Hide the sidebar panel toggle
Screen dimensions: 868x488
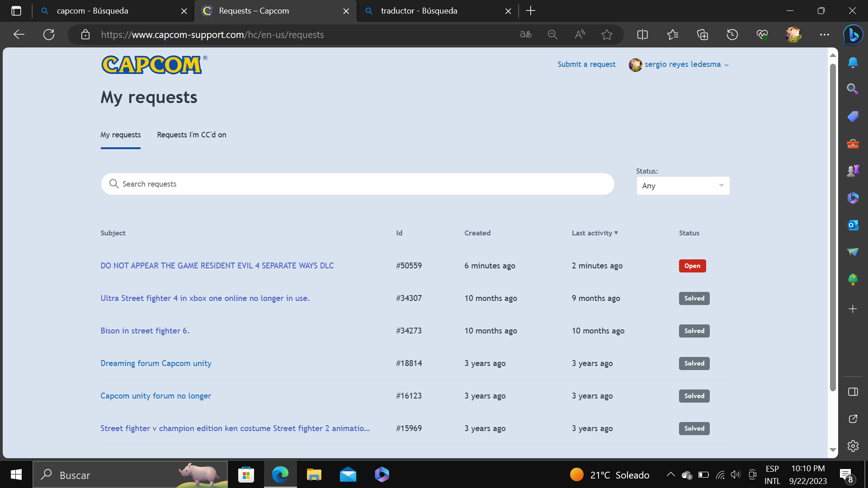853,392
